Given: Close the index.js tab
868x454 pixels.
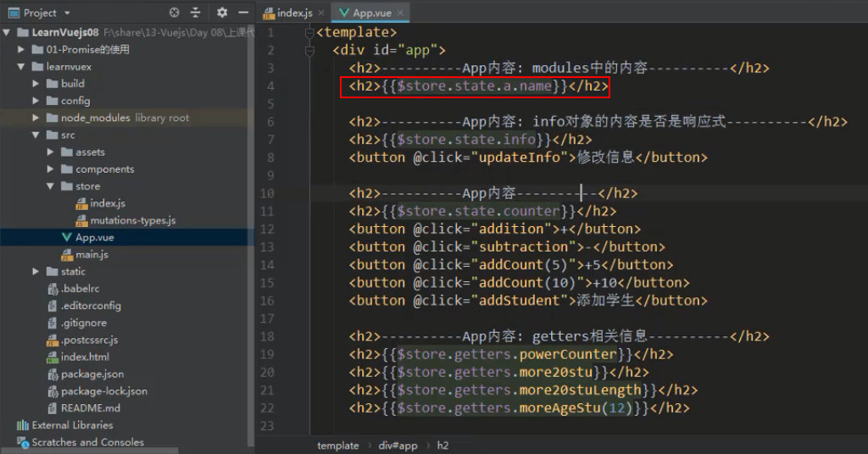Looking at the screenshot, I should [x=321, y=12].
